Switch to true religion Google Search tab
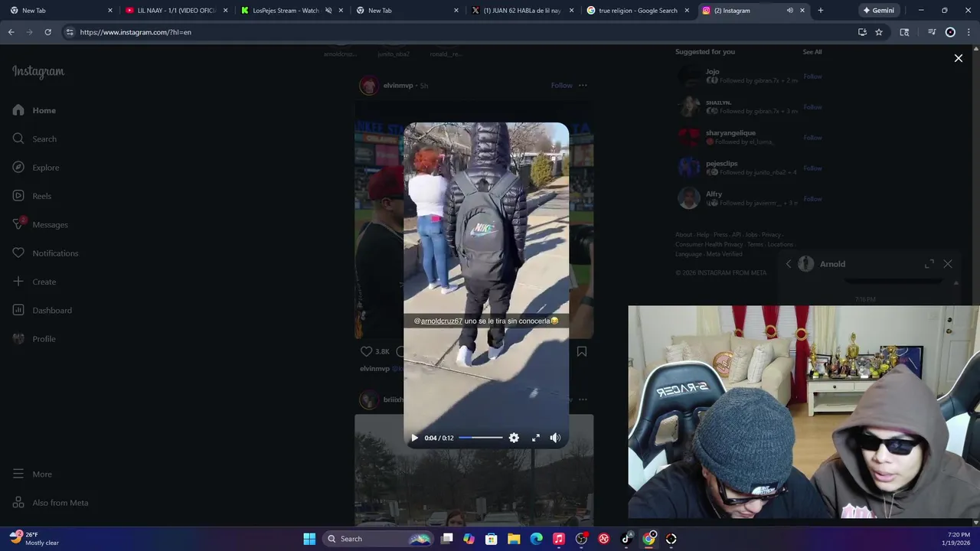Viewport: 980px width, 551px height. pos(637,11)
